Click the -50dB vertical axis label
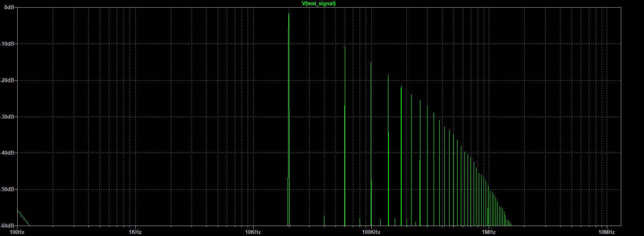The height and width of the screenshot is (236, 644). [x=8, y=189]
